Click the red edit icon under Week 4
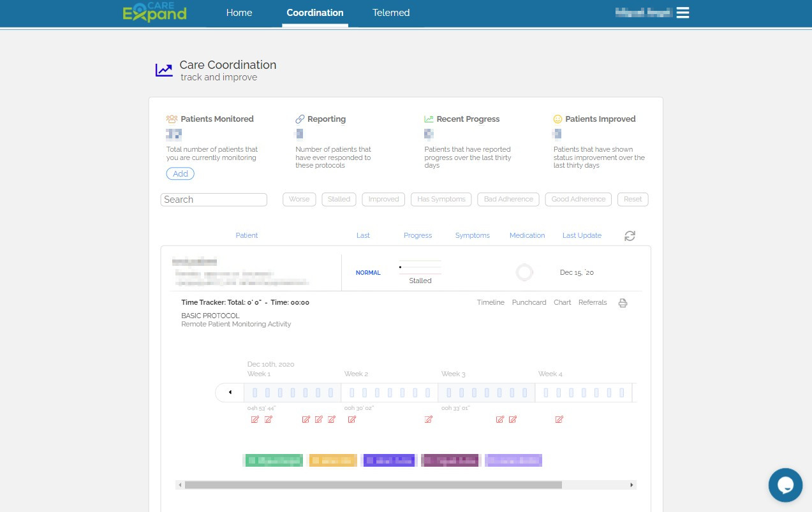Image resolution: width=812 pixels, height=512 pixels. [x=559, y=420]
